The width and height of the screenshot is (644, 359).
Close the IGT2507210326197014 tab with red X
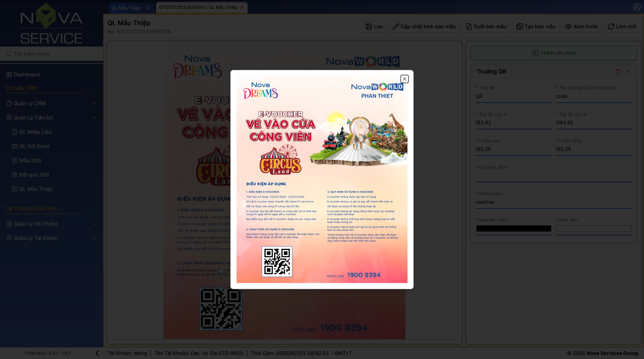pos(242,8)
